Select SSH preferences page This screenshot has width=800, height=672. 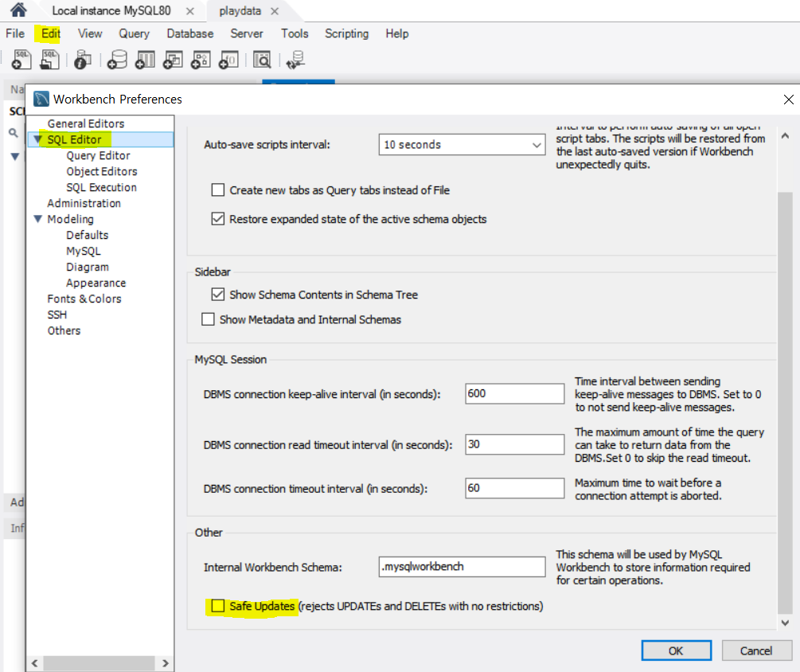point(57,315)
